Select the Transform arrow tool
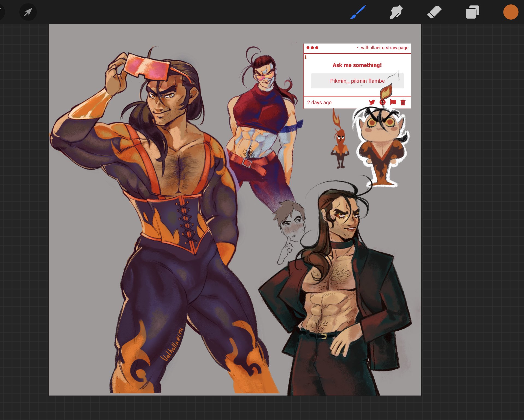The width and height of the screenshot is (524, 420). (x=28, y=12)
